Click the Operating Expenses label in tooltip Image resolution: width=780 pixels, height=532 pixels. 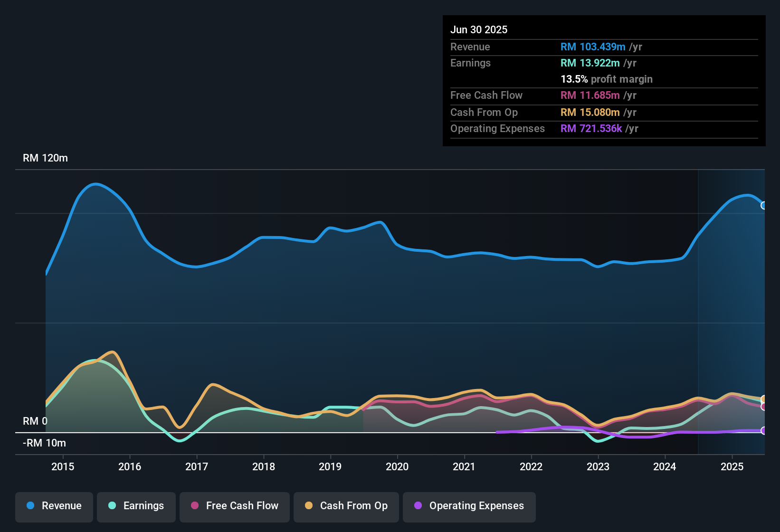coord(497,128)
